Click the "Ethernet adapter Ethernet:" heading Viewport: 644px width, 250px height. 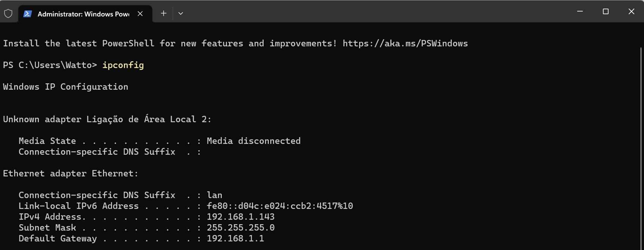(x=71, y=173)
